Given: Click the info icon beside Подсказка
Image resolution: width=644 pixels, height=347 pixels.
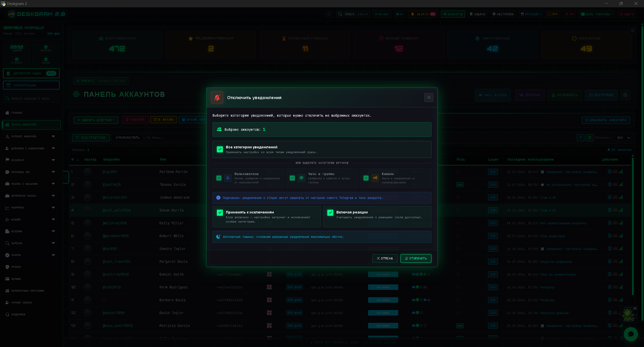Looking at the screenshot, I should point(218,198).
